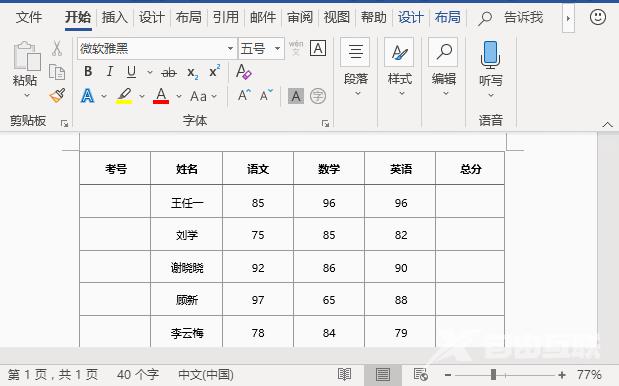Image resolution: width=619 pixels, height=386 pixels.
Task: Click the Shrink Font icon
Action: click(266, 96)
